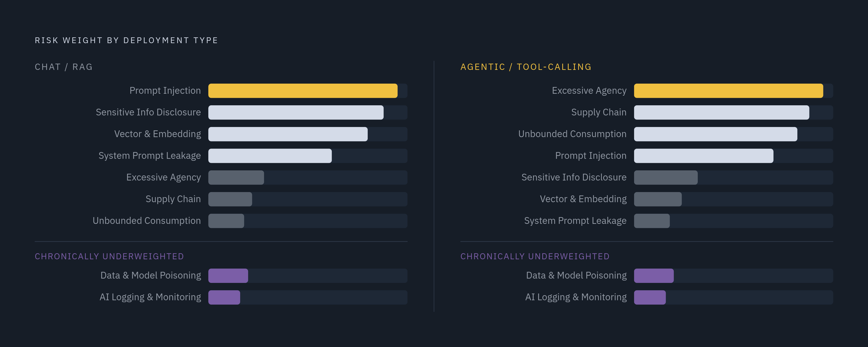Click the System Prompt Leakage bar in Chat / RAG
This screenshot has height=347, width=868.
pos(270,156)
